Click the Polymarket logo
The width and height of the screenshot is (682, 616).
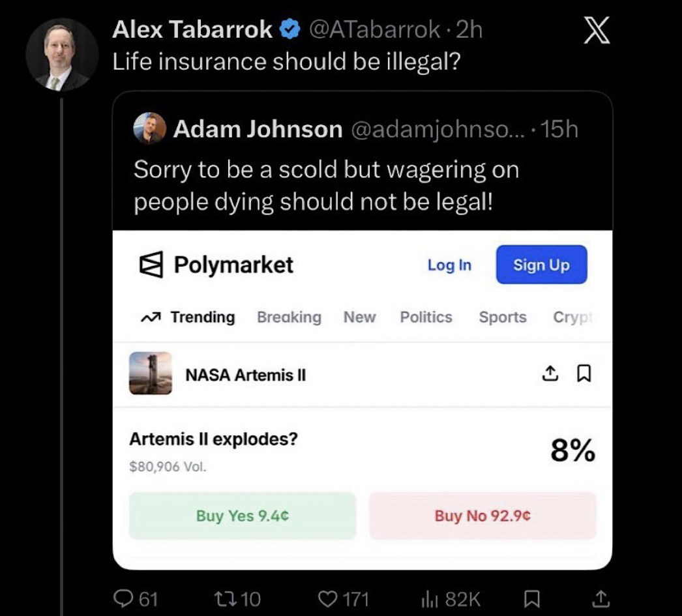coord(218,265)
